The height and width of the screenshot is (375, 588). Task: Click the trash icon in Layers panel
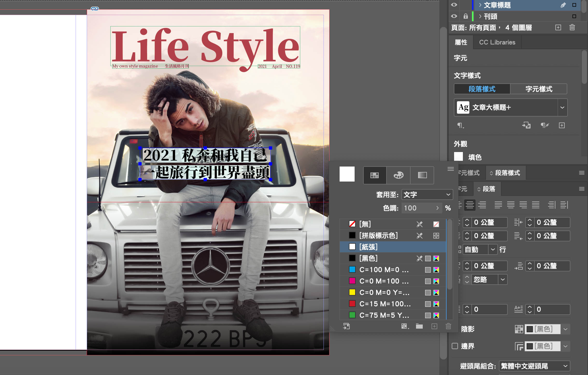tap(572, 27)
